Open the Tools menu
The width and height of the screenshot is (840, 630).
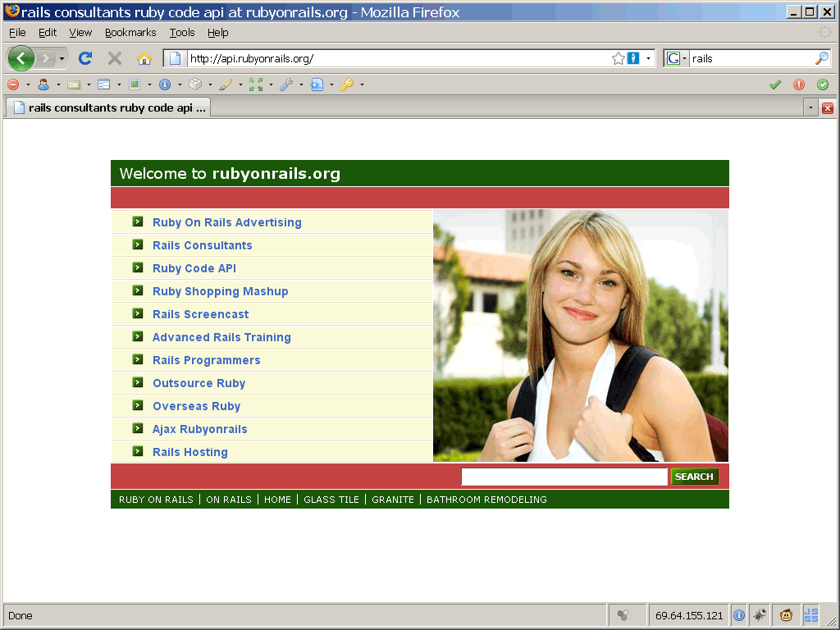182,33
